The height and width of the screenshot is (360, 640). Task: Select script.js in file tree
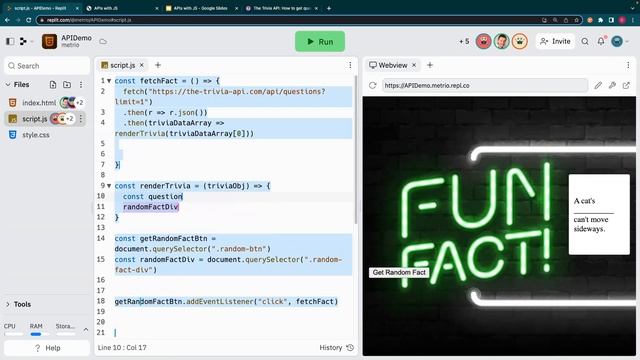tap(35, 119)
